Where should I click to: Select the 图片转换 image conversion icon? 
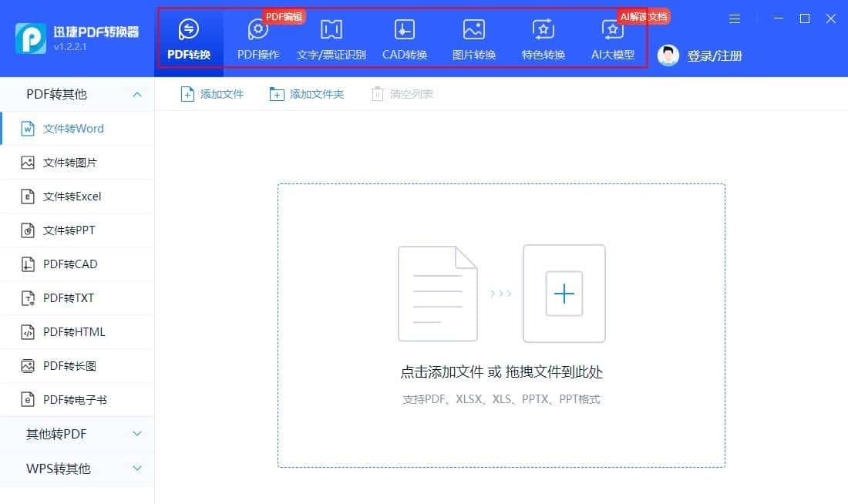[473, 35]
